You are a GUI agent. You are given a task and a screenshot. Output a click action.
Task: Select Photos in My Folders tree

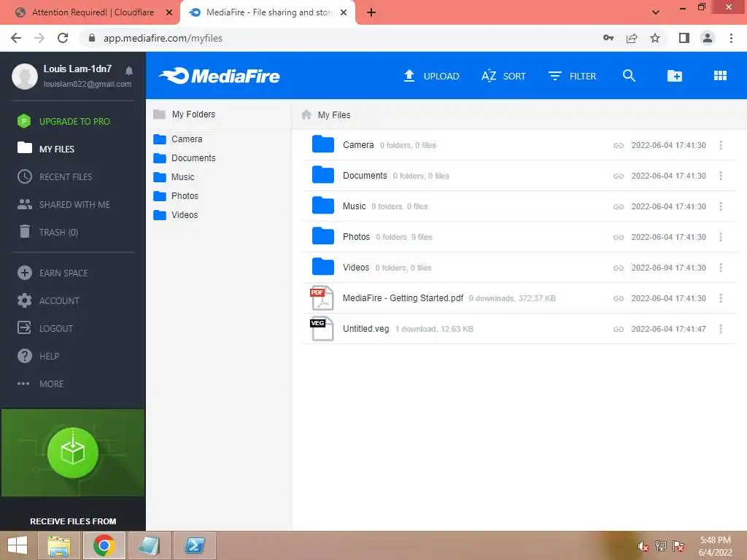pyautogui.click(x=176, y=196)
